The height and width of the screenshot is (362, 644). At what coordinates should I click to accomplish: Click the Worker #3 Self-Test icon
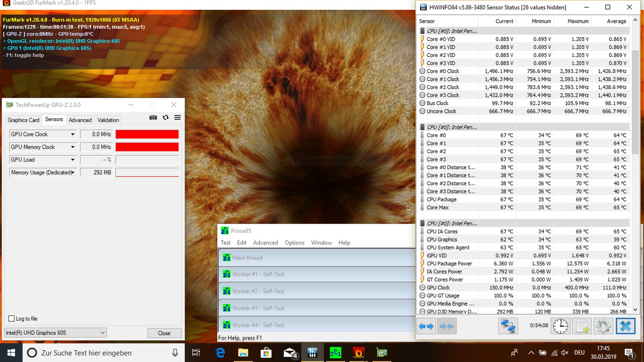(226, 308)
